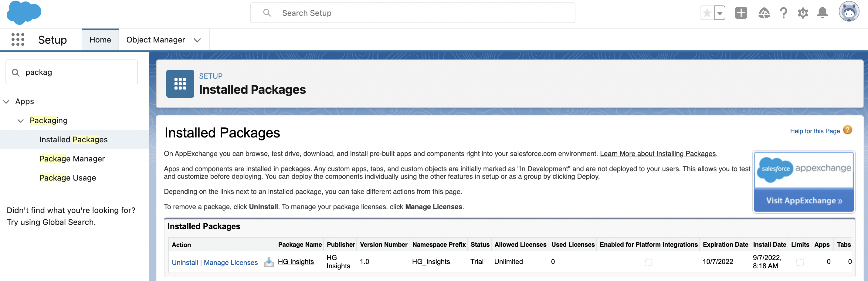
Task: Open the Object Manager tab
Action: (155, 40)
